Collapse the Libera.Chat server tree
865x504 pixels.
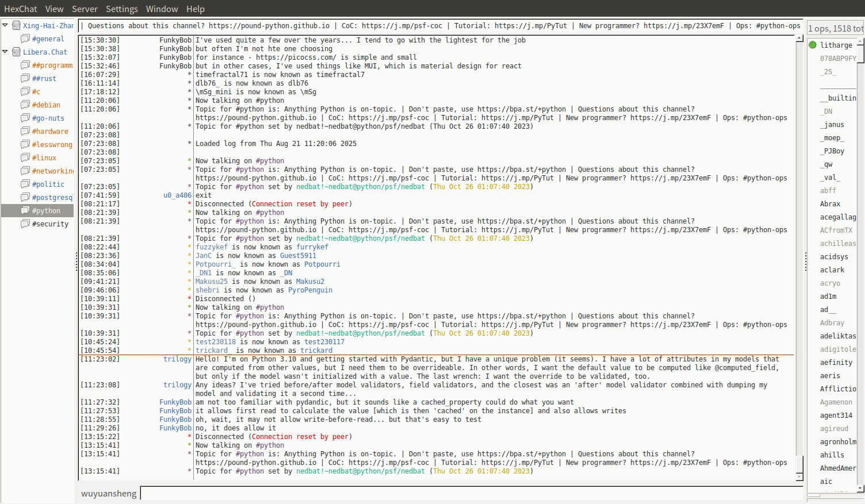[5, 52]
